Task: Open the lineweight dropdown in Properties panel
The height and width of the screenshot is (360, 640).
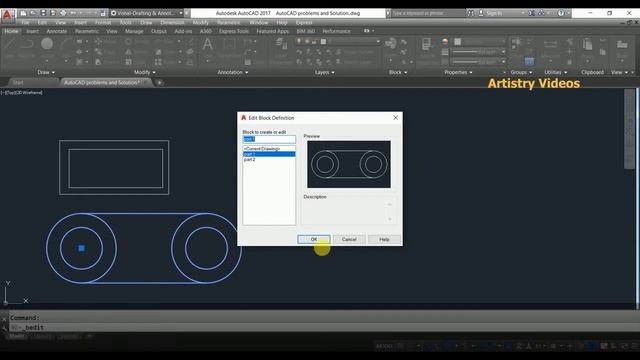Action: coord(503,52)
